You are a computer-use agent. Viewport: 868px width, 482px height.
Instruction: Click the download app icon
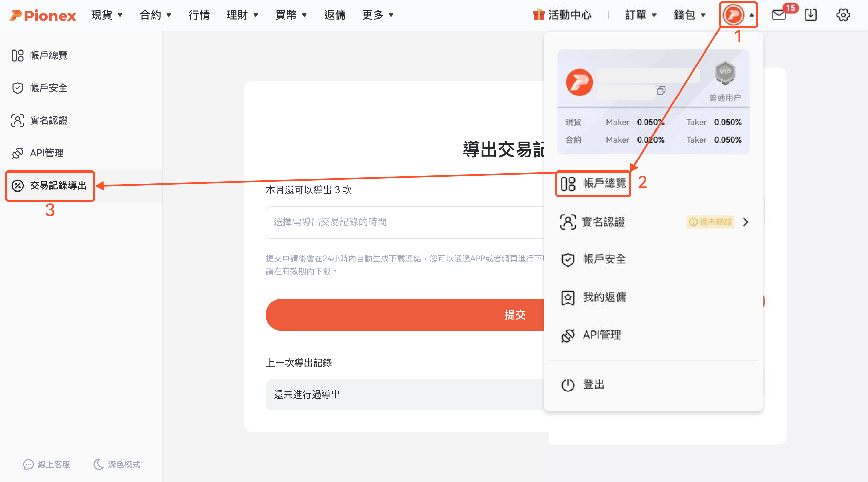click(x=811, y=15)
